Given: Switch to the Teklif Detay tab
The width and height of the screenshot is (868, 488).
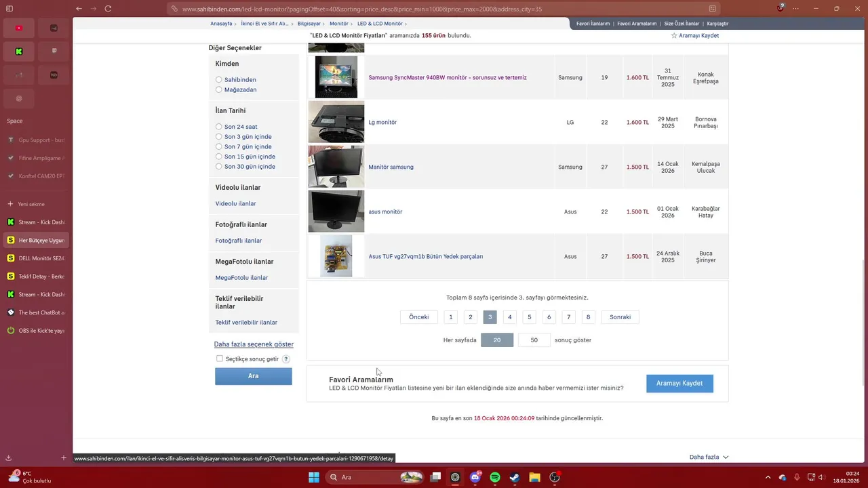Looking at the screenshot, I should point(36,277).
